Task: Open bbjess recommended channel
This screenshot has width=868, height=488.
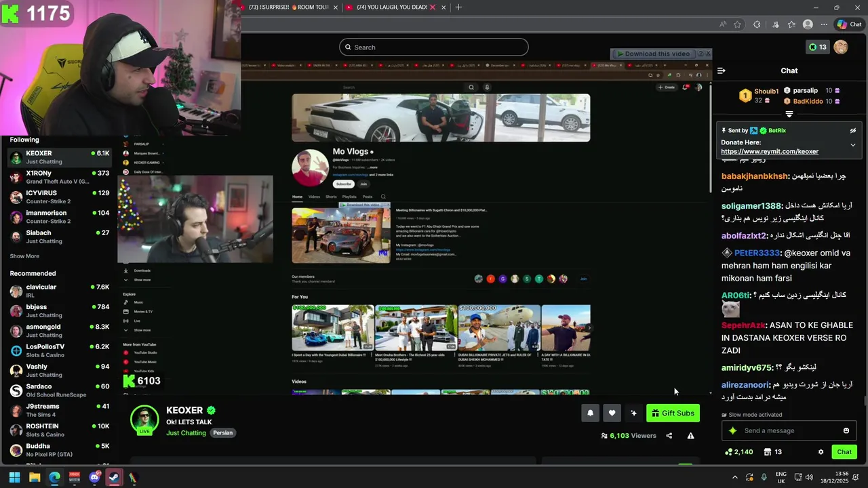Action: coord(60,311)
